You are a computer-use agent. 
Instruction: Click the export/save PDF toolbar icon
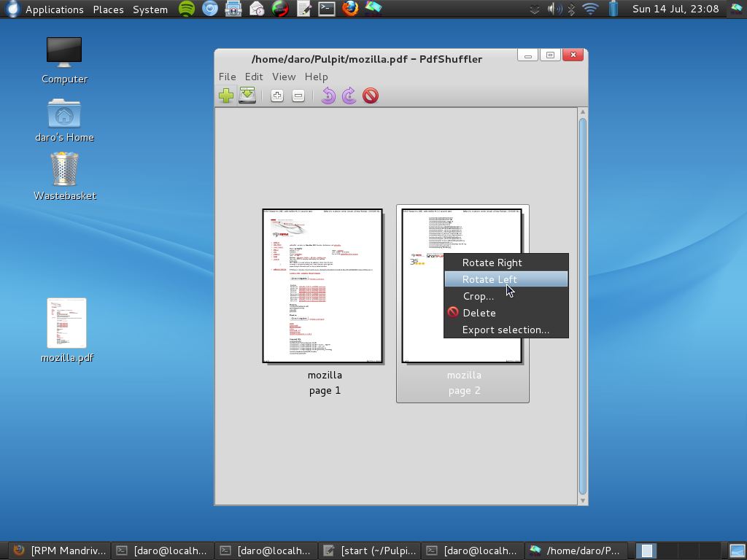click(x=247, y=96)
